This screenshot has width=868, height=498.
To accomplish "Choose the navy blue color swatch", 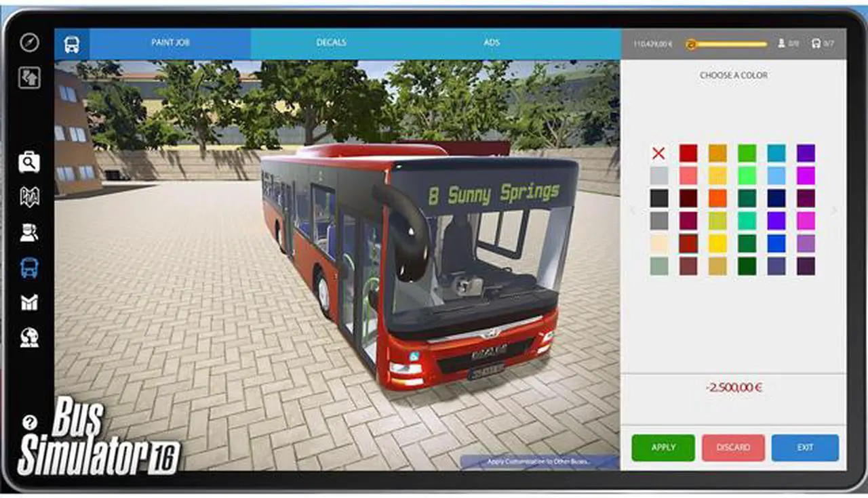I will (776, 198).
